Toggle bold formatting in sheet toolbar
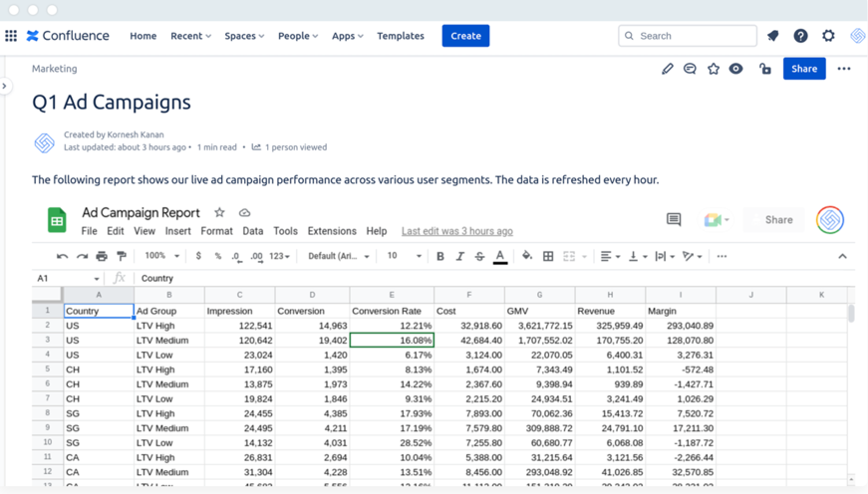868x494 pixels. [439, 256]
